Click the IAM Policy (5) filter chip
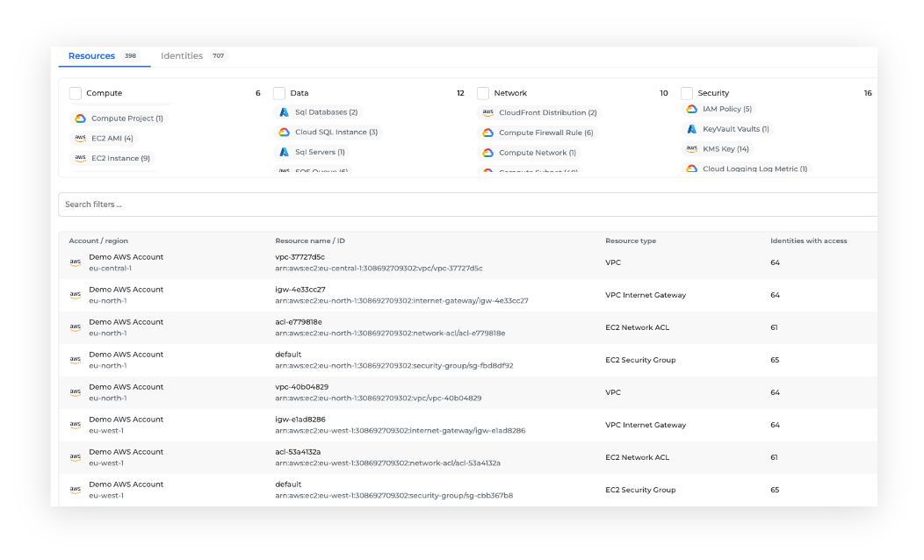The image size is (924, 560). [726, 110]
